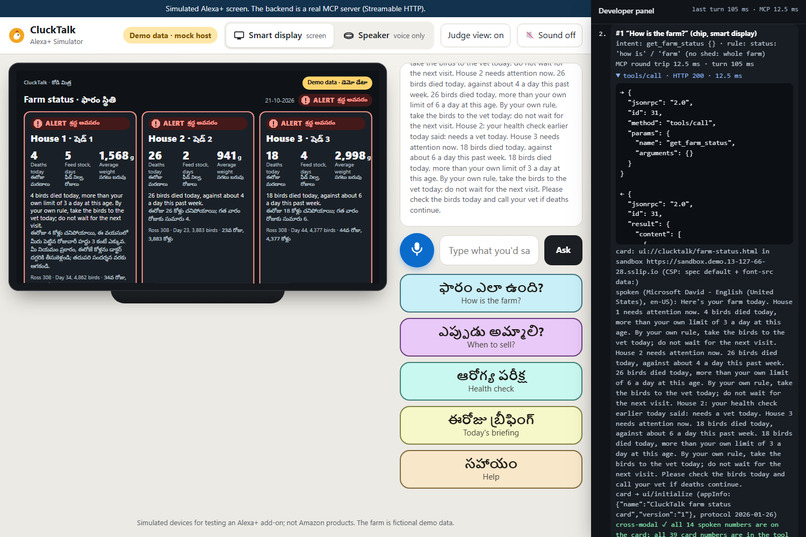Click the simulated Alexa+ screen banner text

[295, 9]
